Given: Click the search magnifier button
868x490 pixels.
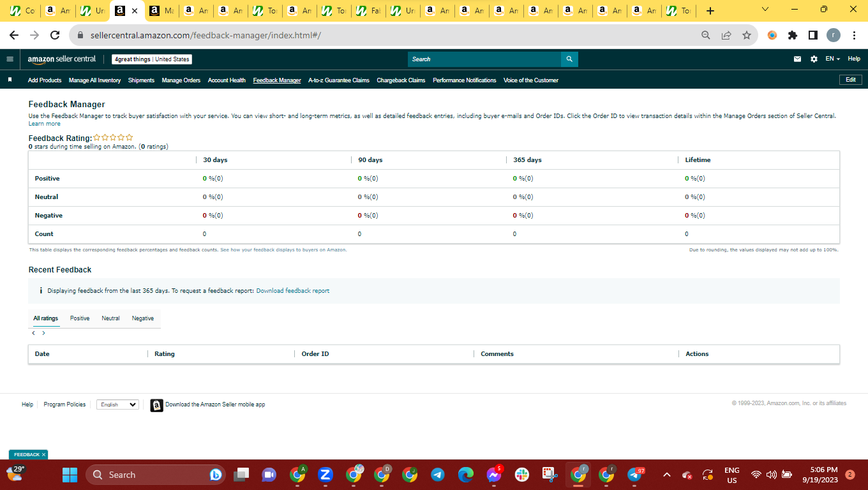Looking at the screenshot, I should pos(569,59).
